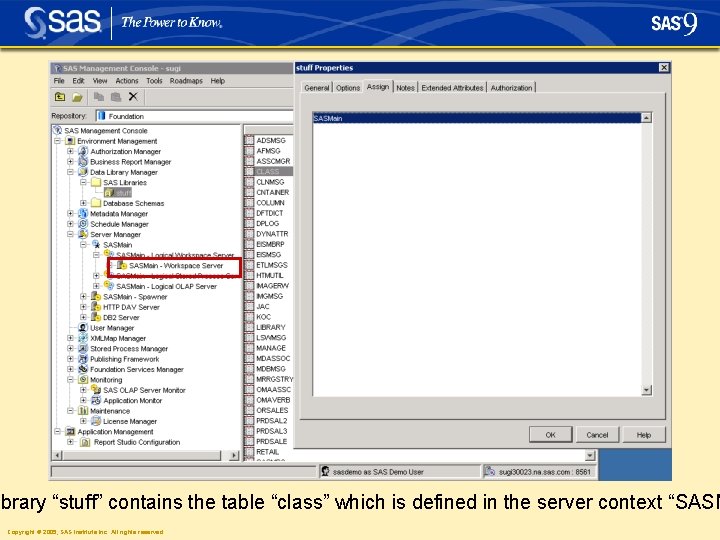Open the Roadmaps menu
The width and height of the screenshot is (720, 540).
tap(186, 81)
